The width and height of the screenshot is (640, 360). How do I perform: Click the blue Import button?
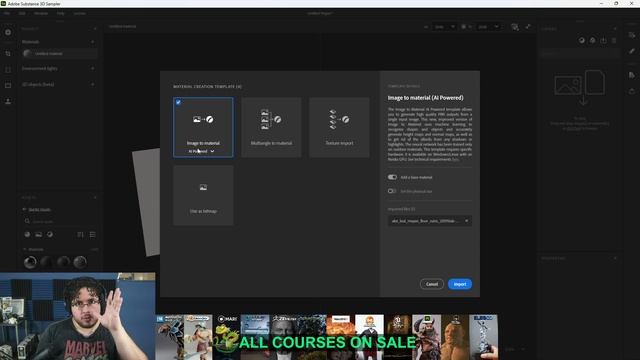click(460, 284)
